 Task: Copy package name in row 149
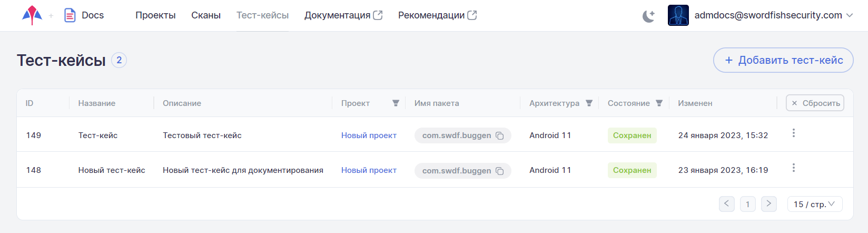point(500,136)
